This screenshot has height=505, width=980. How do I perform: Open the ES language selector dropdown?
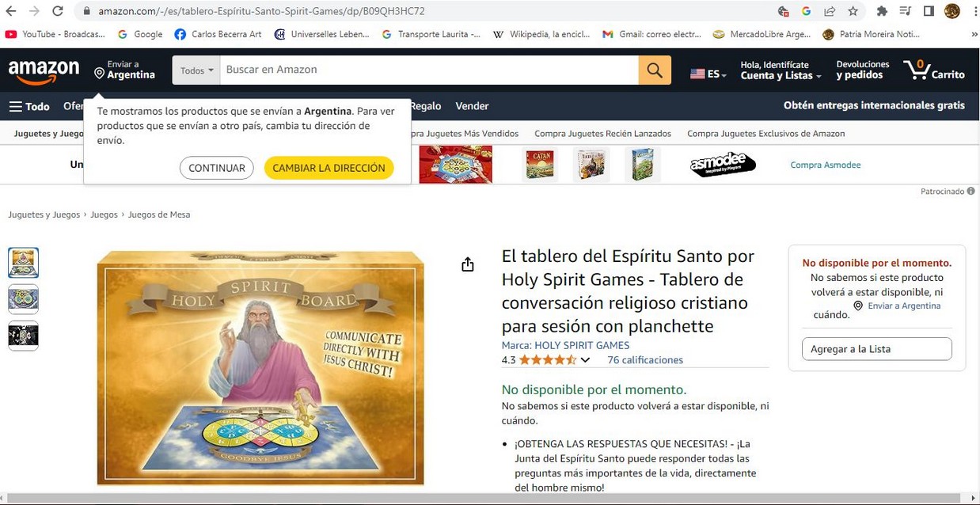point(708,74)
